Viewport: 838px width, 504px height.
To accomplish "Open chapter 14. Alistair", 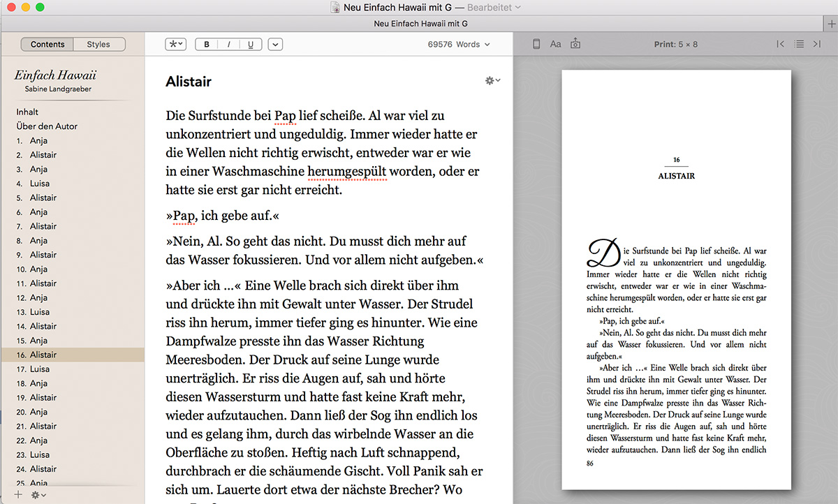I will point(72,326).
